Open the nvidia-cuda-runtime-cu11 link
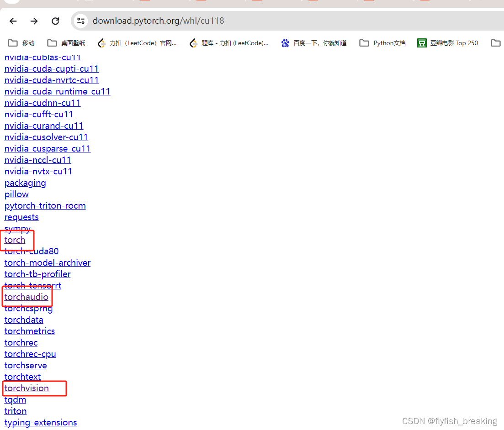The height and width of the screenshot is (430, 504). click(57, 92)
